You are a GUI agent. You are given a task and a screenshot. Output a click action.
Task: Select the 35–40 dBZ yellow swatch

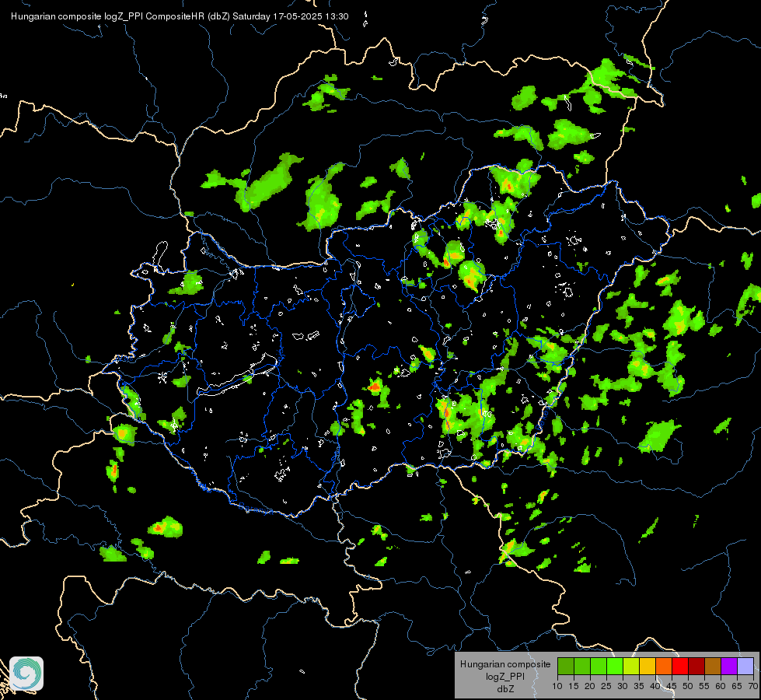[x=648, y=666]
